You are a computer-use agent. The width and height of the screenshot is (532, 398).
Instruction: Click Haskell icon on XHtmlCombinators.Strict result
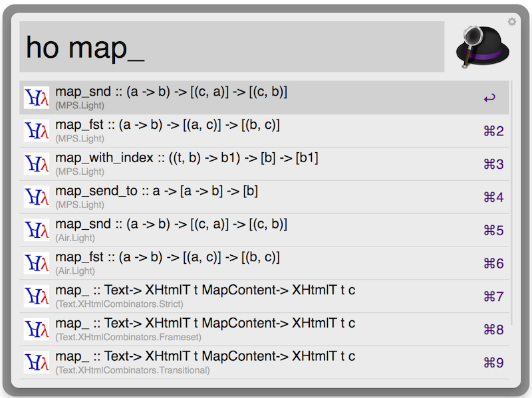(x=37, y=297)
